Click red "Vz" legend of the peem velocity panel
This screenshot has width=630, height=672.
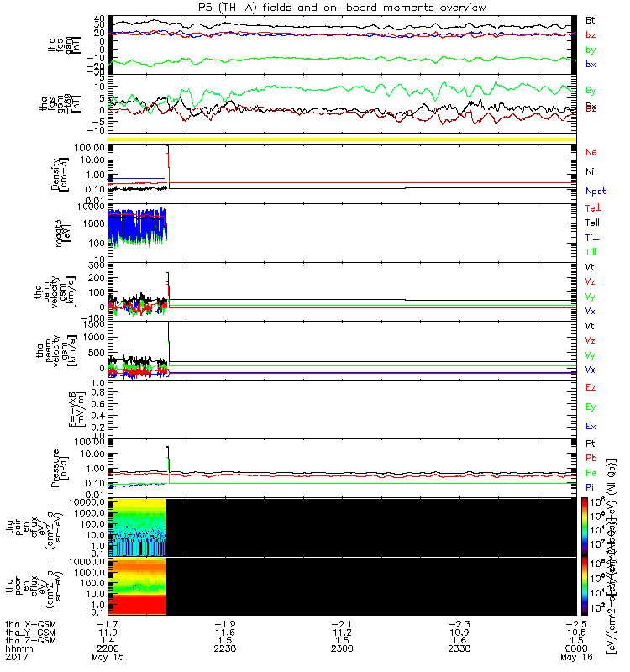(591, 340)
